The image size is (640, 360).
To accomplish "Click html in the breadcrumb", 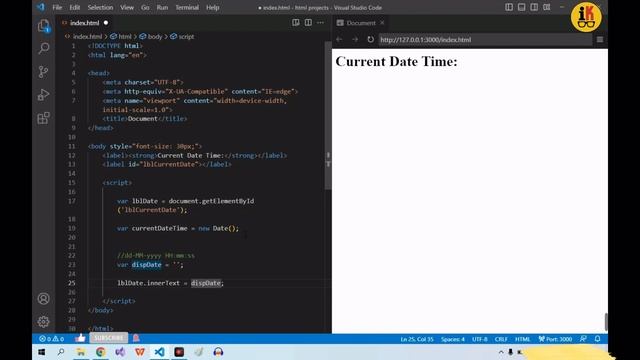I will pos(125,37).
